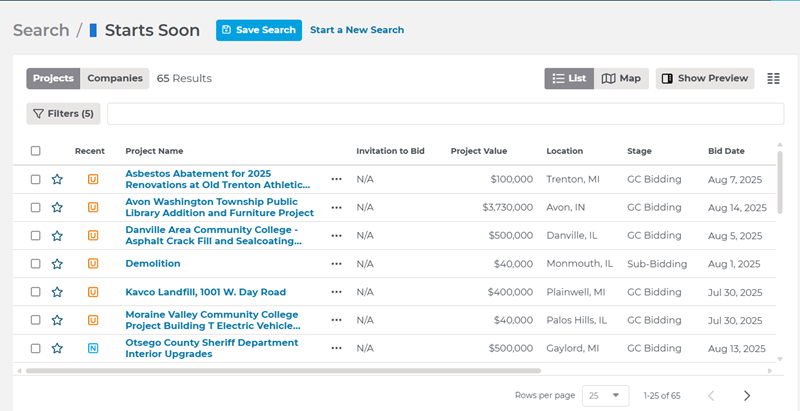Star the Avon Washington Township Library project
800x411 pixels.
point(57,208)
